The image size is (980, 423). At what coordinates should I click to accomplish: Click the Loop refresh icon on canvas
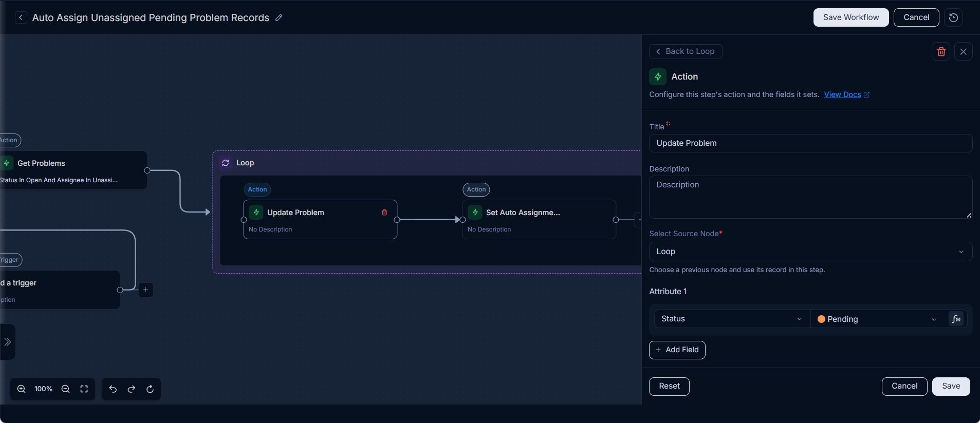point(226,163)
